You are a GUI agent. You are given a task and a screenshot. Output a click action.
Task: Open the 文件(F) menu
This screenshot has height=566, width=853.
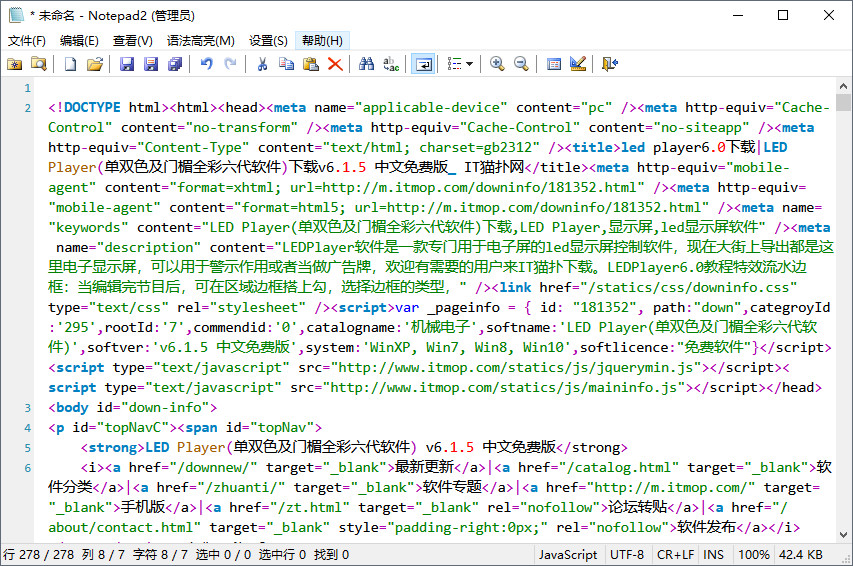pos(27,41)
